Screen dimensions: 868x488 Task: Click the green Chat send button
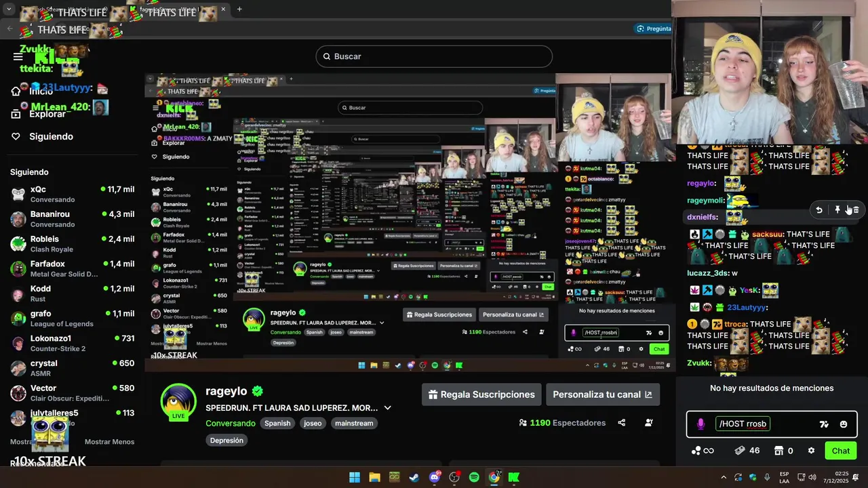pyautogui.click(x=841, y=451)
